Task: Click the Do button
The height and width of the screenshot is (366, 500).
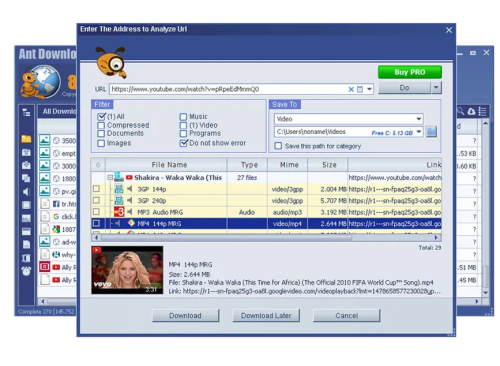Action: (404, 88)
